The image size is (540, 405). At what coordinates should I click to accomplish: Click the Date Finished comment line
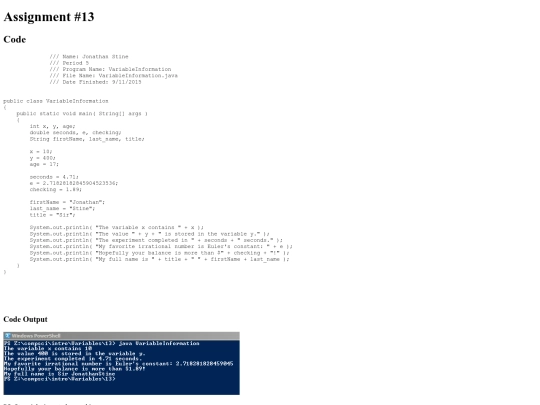pos(95,82)
